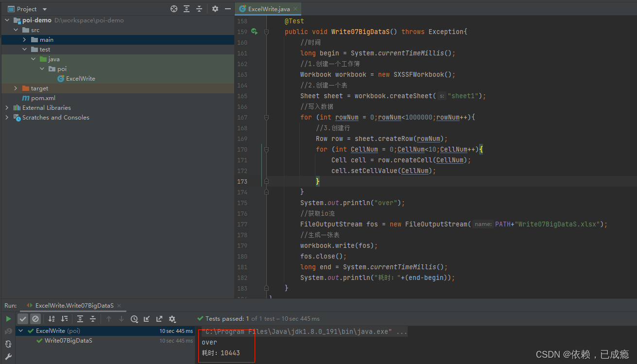Open test history with the clock icon
Screen dimensions: 637x364
pos(134,319)
